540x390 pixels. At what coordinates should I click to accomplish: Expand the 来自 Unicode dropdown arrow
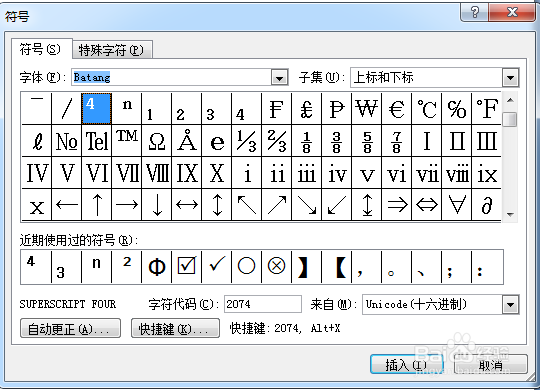pyautogui.click(x=510, y=305)
